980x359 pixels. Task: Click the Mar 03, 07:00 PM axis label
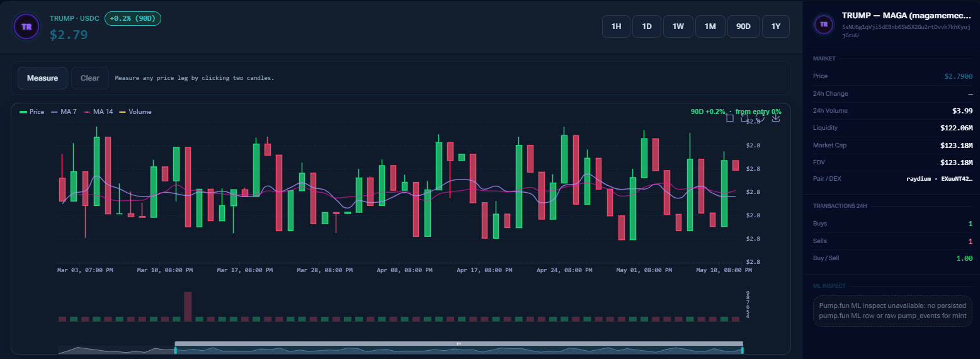pos(85,270)
